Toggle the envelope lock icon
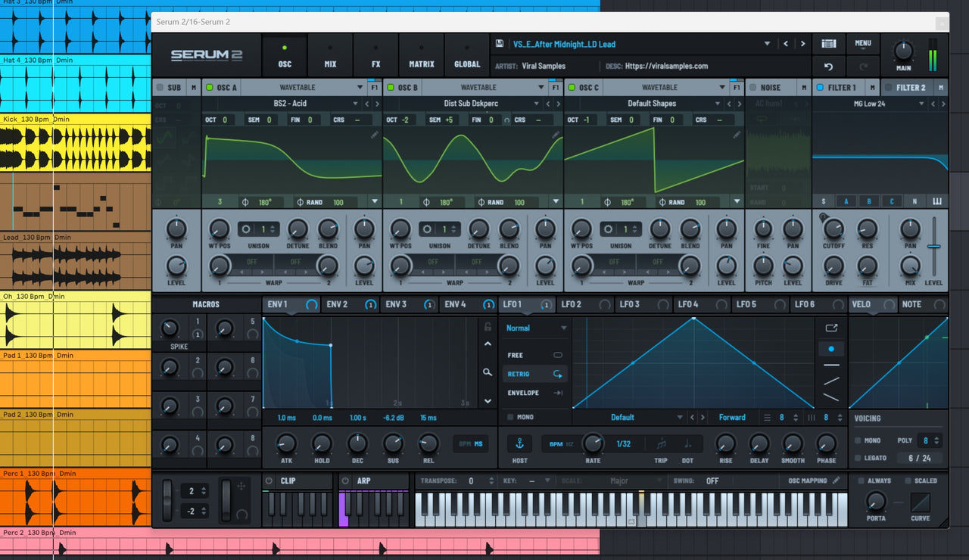969x560 pixels. click(488, 326)
